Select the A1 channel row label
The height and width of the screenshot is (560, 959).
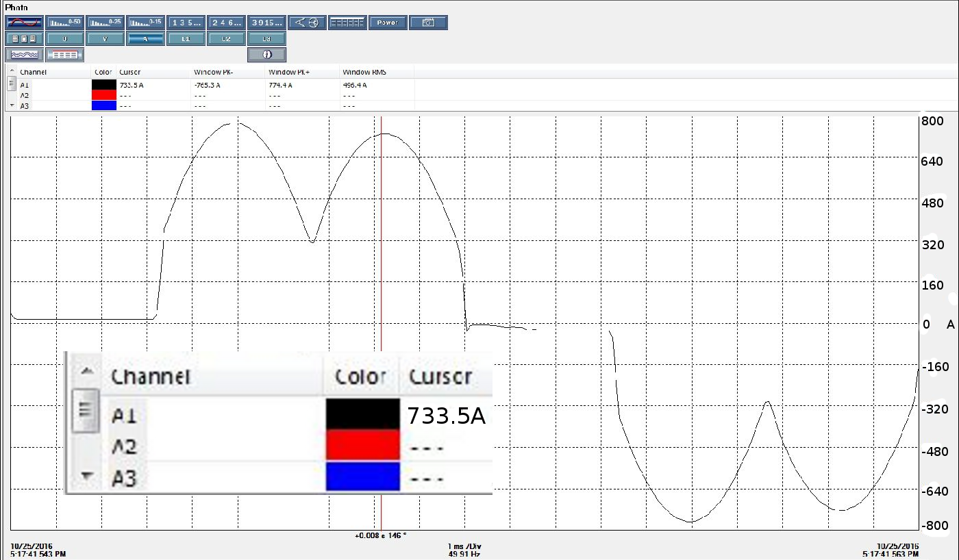click(x=25, y=85)
